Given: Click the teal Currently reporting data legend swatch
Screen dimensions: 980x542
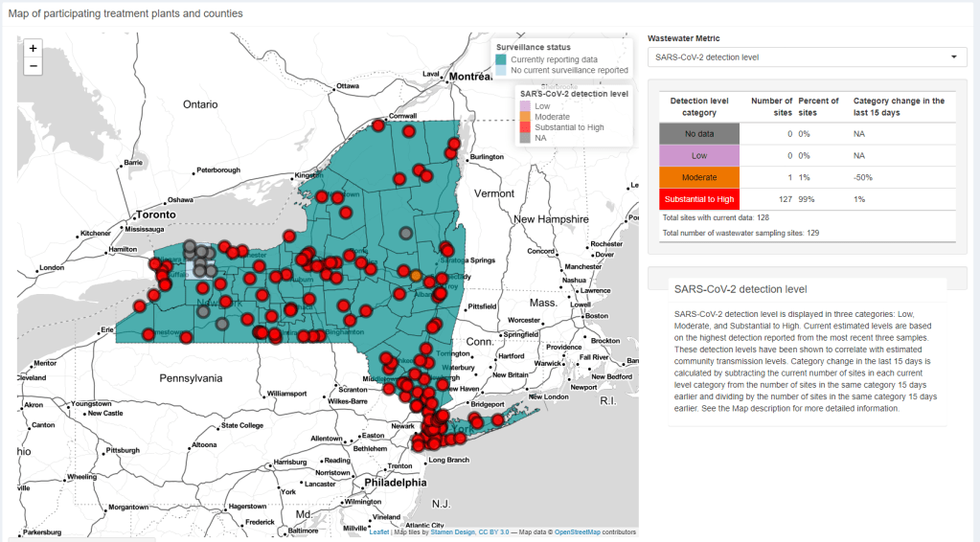Looking at the screenshot, I should 502,59.
